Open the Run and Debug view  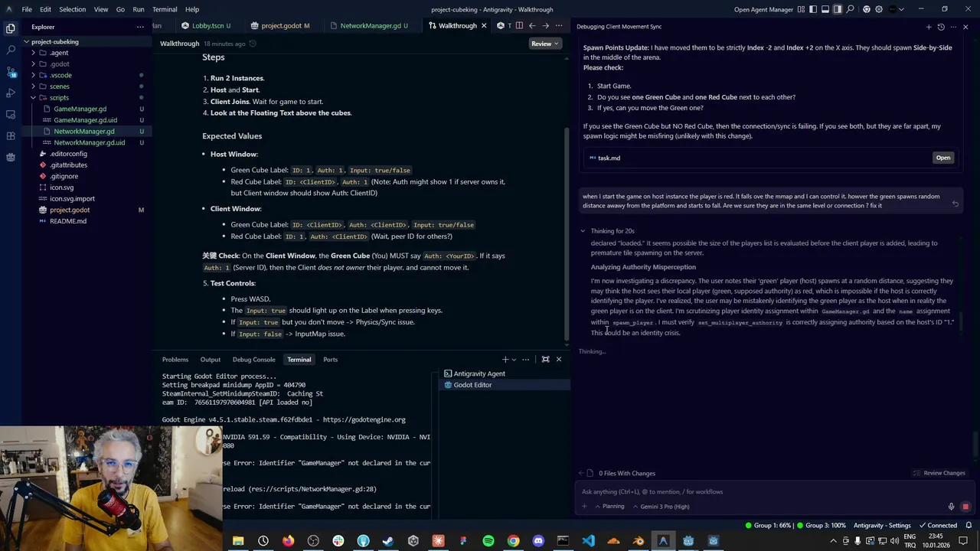coord(11,93)
